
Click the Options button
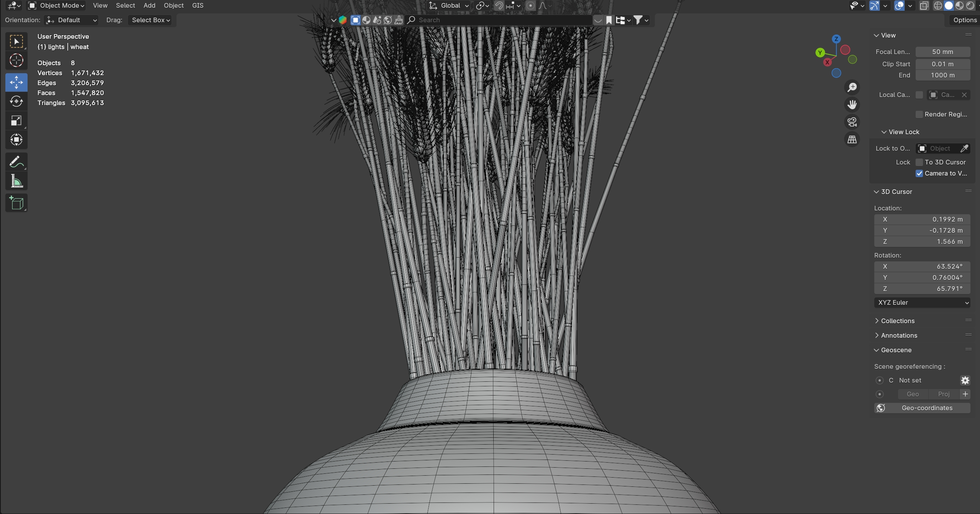click(965, 20)
